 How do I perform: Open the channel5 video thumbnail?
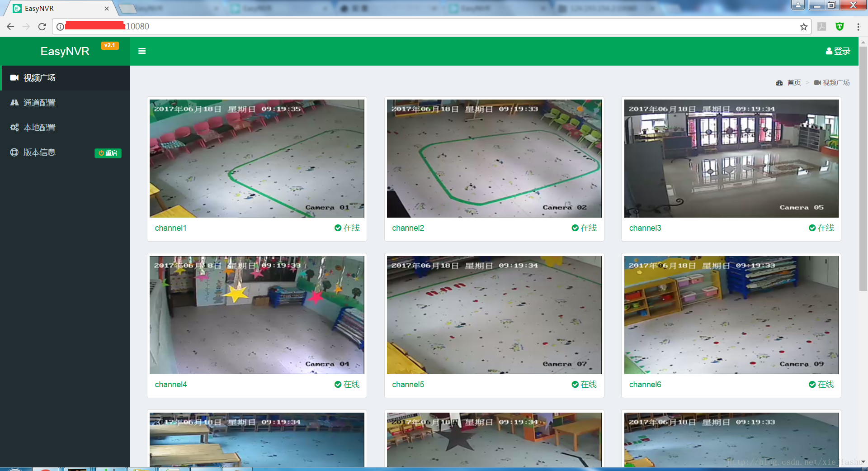pyautogui.click(x=494, y=315)
